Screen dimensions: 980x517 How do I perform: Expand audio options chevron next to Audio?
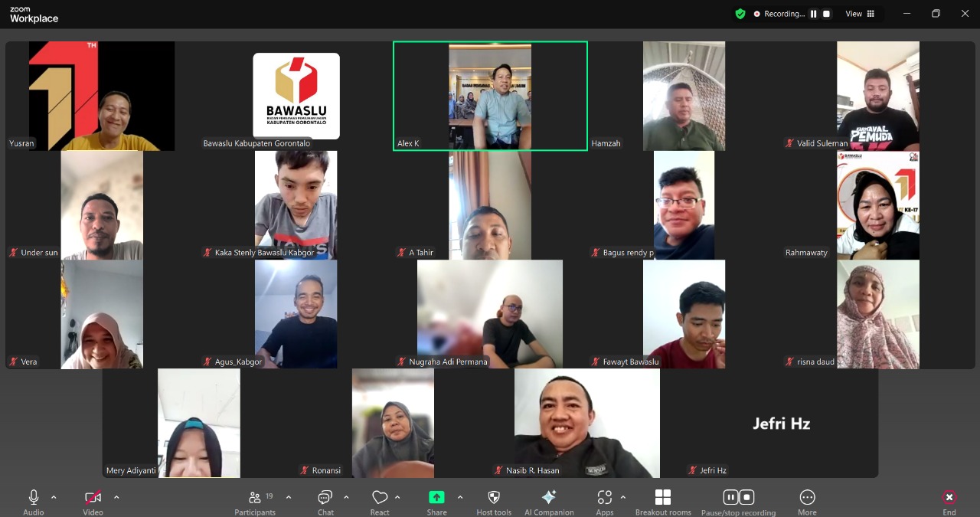click(x=54, y=497)
